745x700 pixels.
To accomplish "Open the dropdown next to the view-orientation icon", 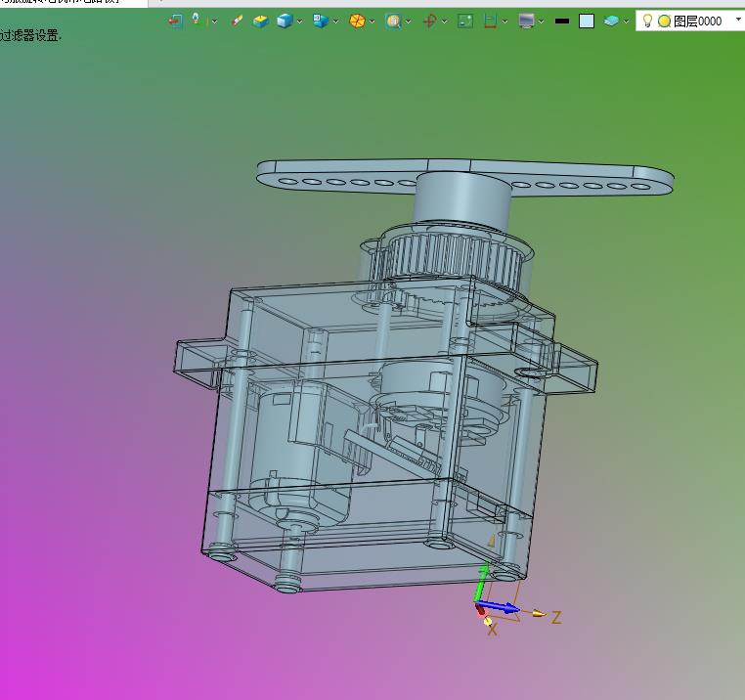I will 336,22.
